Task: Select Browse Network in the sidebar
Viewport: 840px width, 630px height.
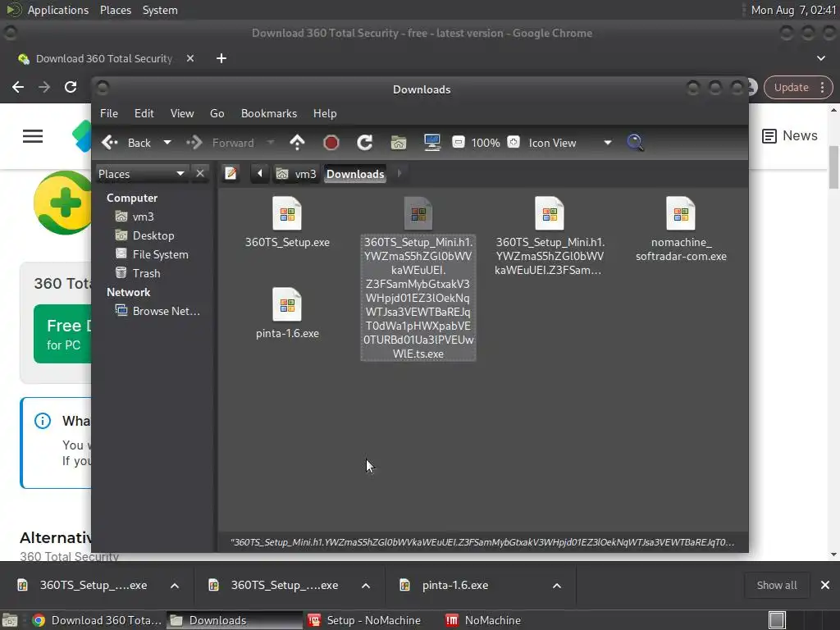Action: [158, 311]
